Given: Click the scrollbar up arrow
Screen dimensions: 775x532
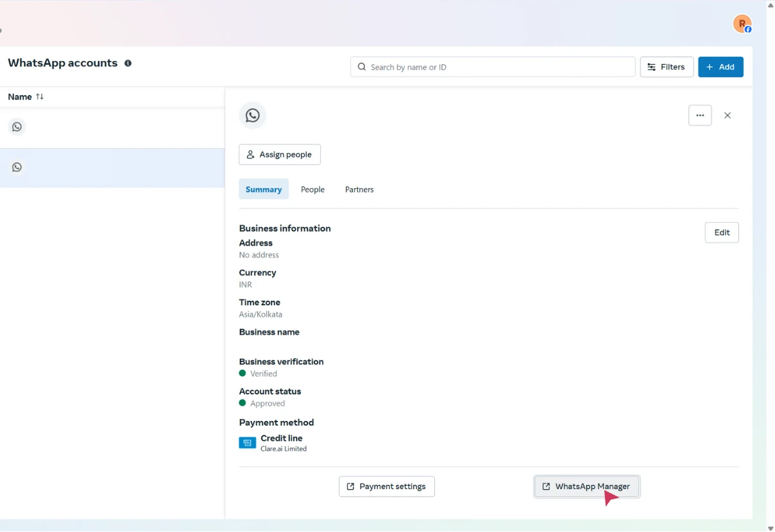Looking at the screenshot, I should 771,4.
